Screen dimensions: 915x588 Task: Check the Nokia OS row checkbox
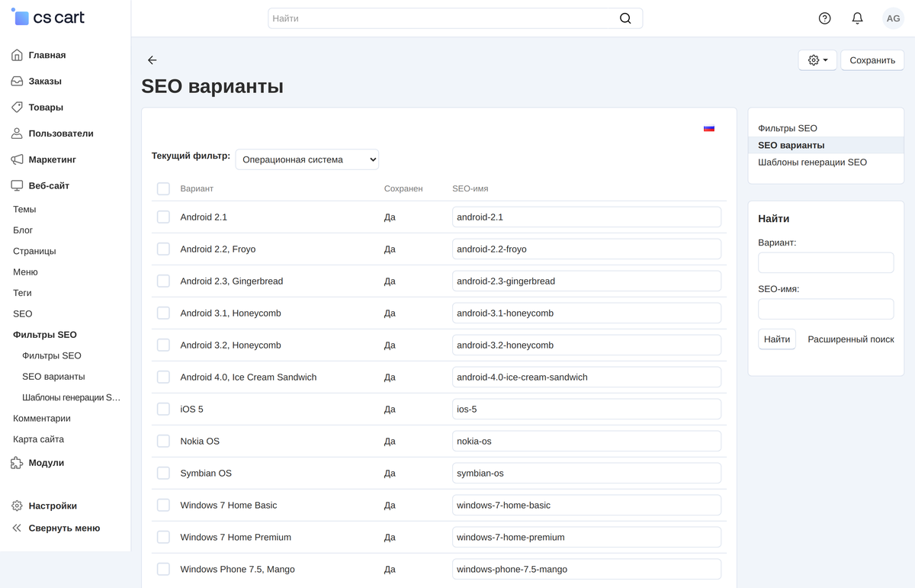click(163, 442)
